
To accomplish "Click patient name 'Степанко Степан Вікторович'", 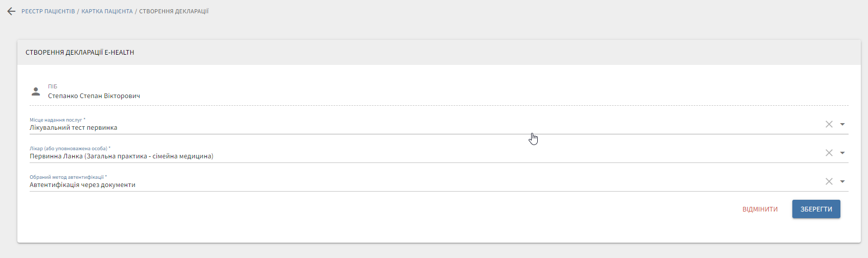I will (94, 96).
